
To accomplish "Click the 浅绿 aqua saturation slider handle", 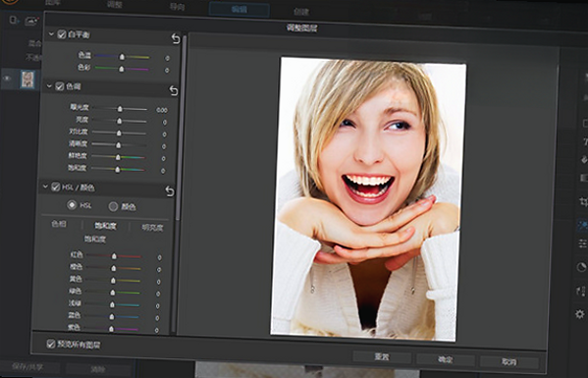I will pos(112,304).
